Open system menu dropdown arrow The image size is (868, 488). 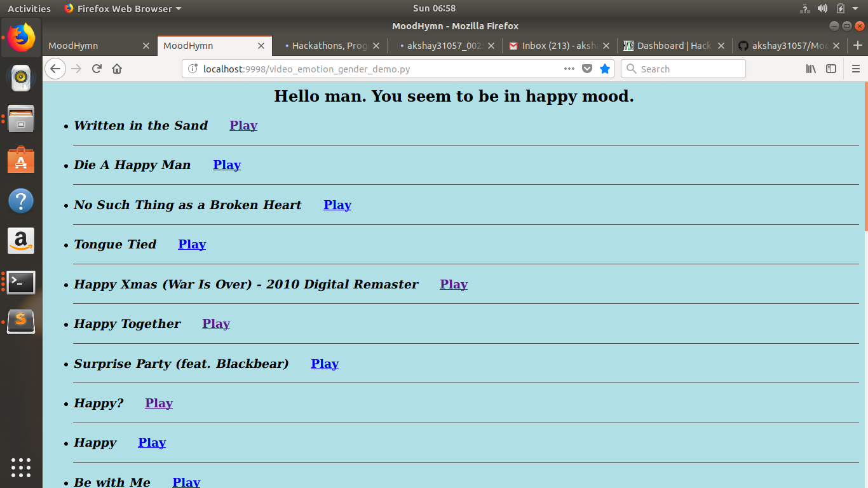tap(857, 8)
